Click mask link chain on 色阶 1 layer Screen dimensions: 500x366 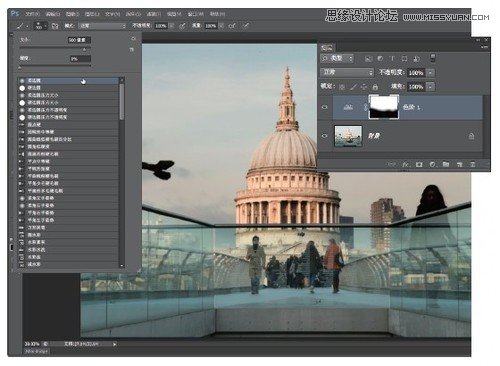365,107
